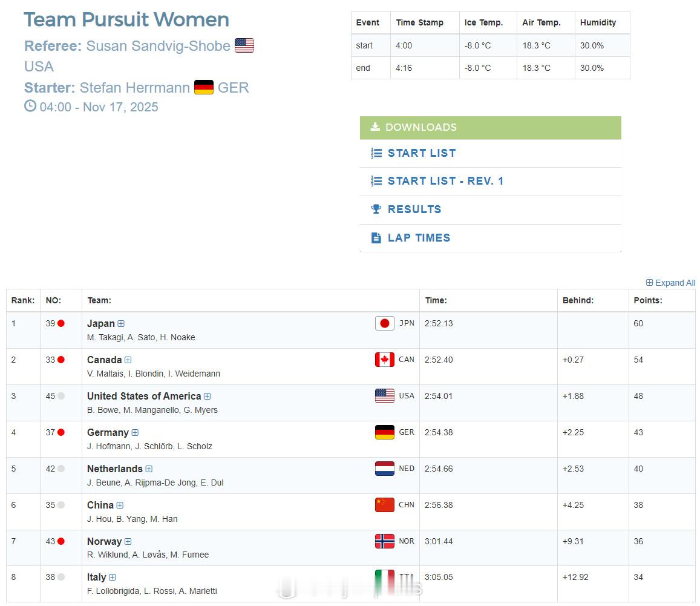700x606 pixels.
Task: Click the Japan flag icon
Action: coord(384,323)
